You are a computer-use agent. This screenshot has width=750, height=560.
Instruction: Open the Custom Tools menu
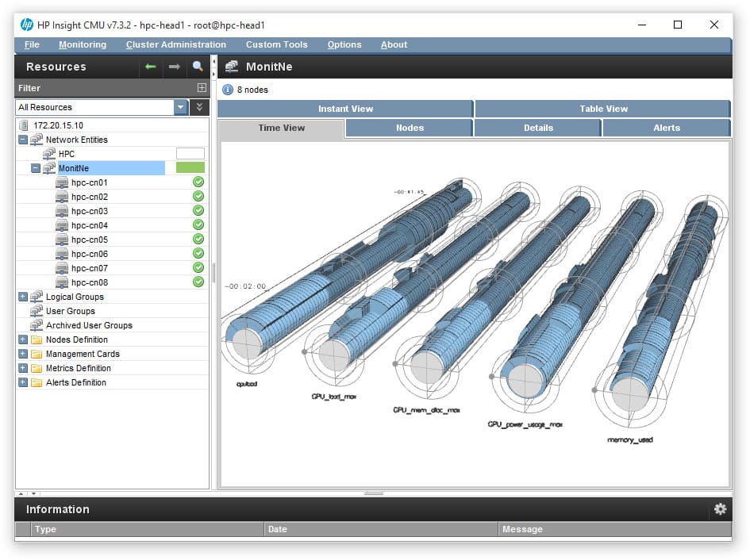(x=277, y=44)
